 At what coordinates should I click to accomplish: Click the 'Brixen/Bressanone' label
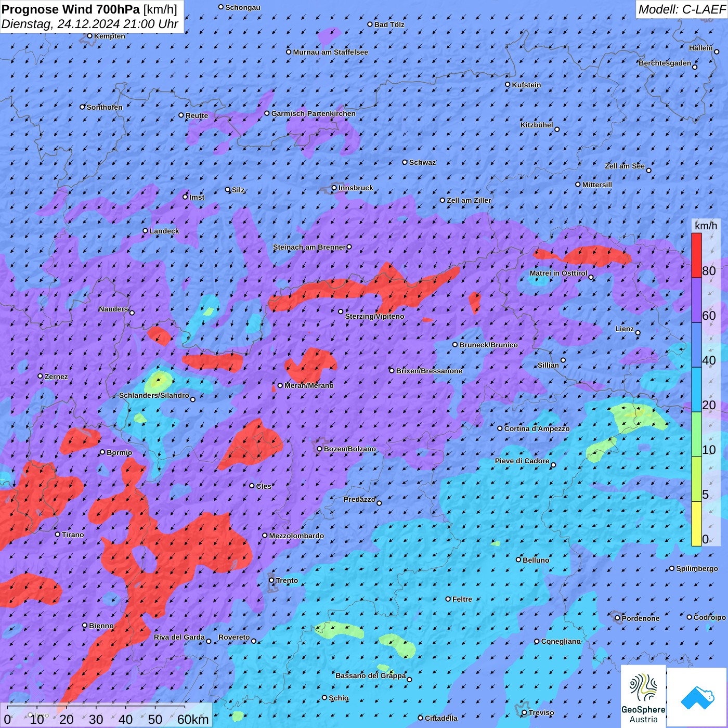(x=429, y=371)
